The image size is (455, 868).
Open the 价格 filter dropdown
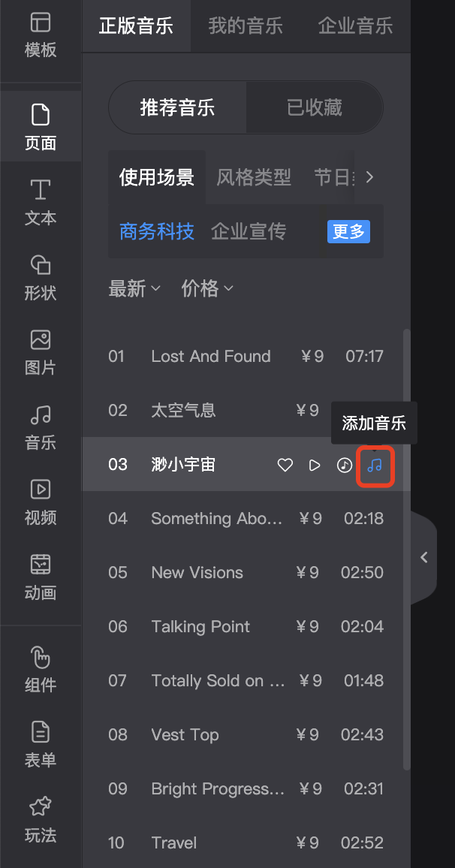tap(207, 288)
